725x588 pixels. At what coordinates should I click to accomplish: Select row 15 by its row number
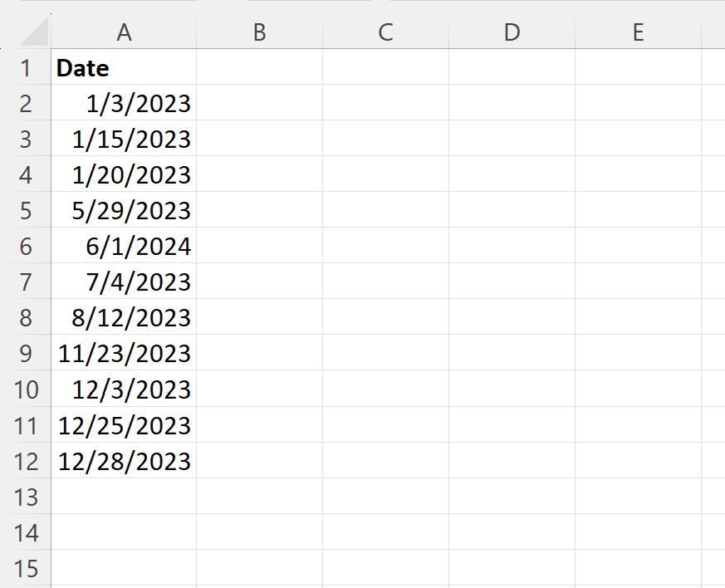tap(27, 568)
